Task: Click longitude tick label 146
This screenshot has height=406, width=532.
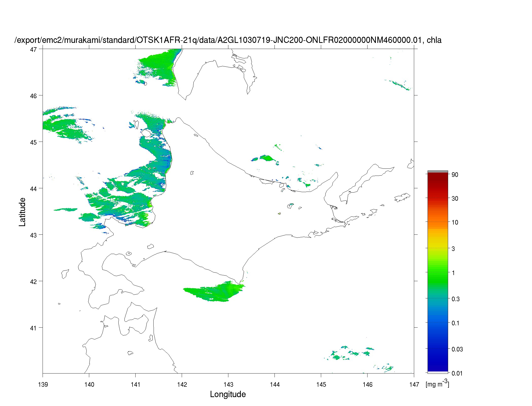Action: 368,384
